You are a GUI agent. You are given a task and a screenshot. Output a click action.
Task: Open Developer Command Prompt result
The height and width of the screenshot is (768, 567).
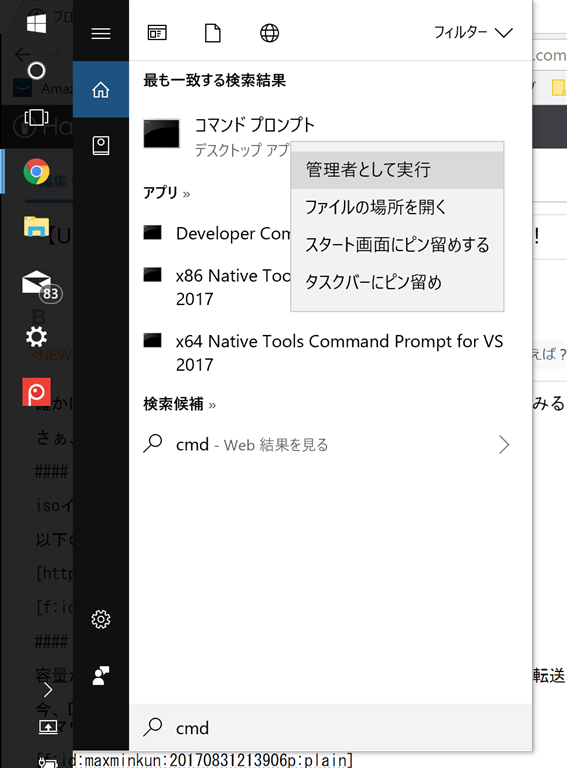pyautogui.click(x=217, y=233)
